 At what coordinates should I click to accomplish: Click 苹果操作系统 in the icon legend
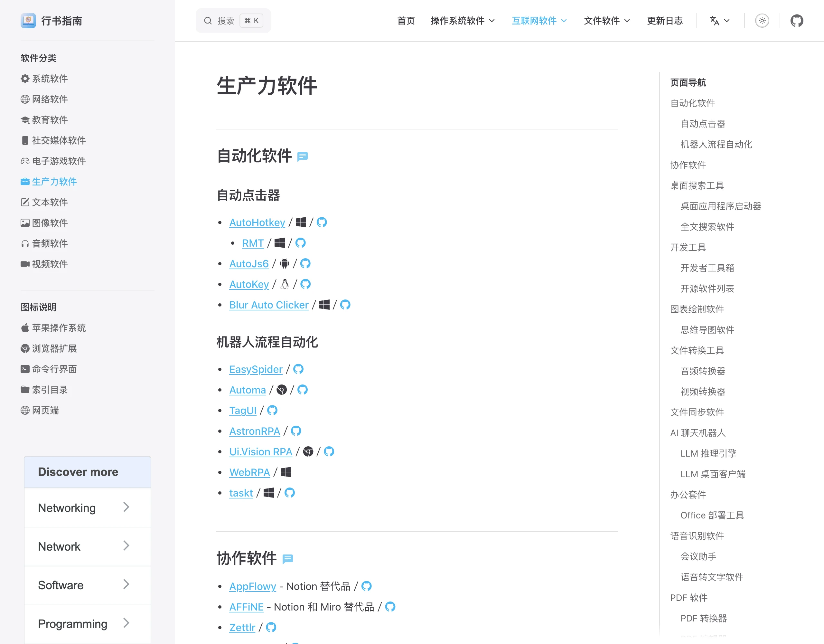coord(53,328)
